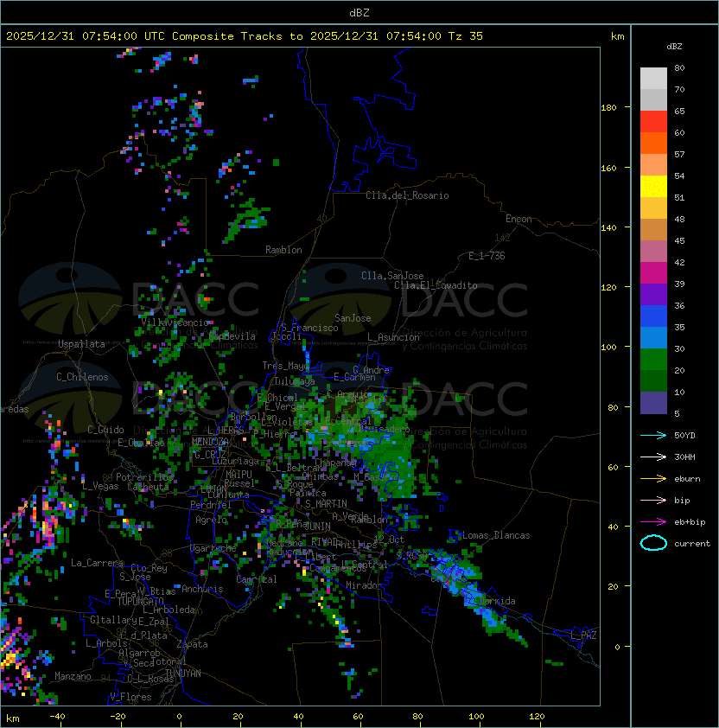Select the pink bip arrow icon
The width and height of the screenshot is (719, 728).
(x=653, y=500)
